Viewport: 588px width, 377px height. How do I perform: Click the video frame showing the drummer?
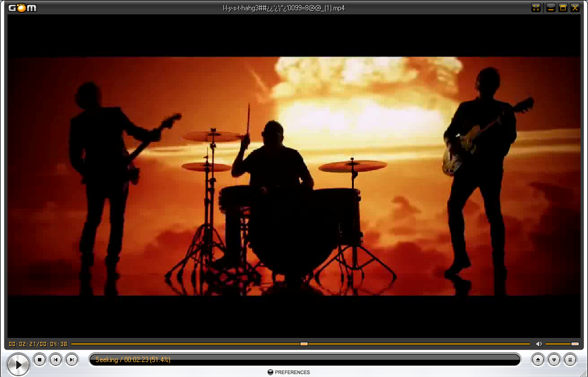point(294,176)
